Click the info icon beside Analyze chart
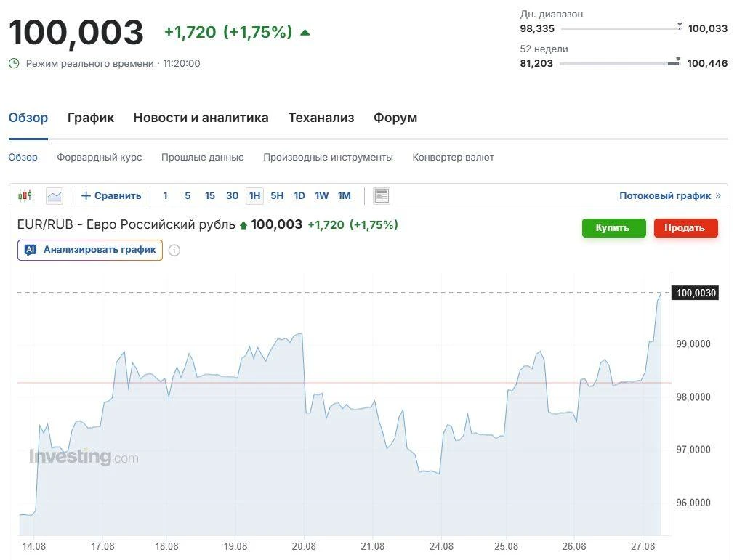This screenshot has width=737, height=560. pos(174,251)
